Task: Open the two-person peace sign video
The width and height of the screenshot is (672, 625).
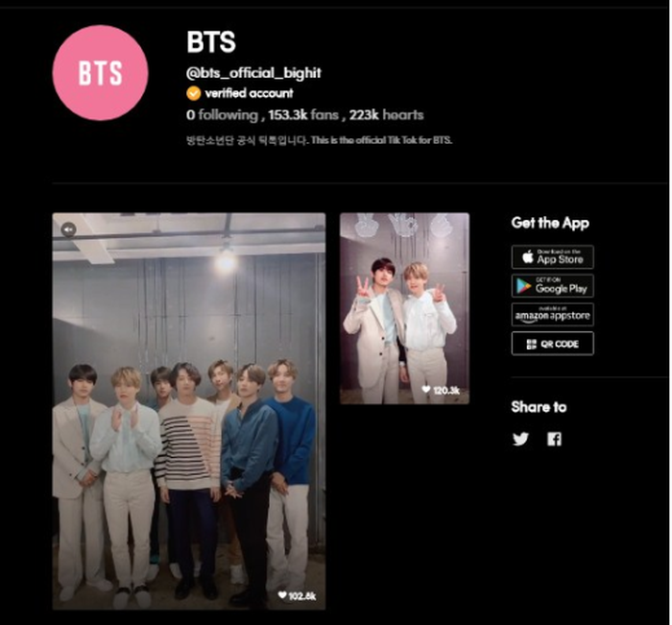Action: (x=404, y=308)
